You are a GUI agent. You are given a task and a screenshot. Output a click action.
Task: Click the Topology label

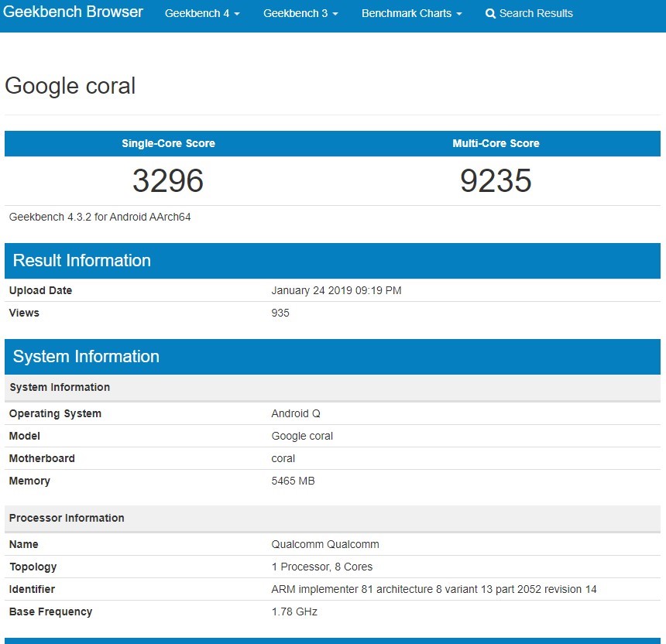pyautogui.click(x=33, y=567)
